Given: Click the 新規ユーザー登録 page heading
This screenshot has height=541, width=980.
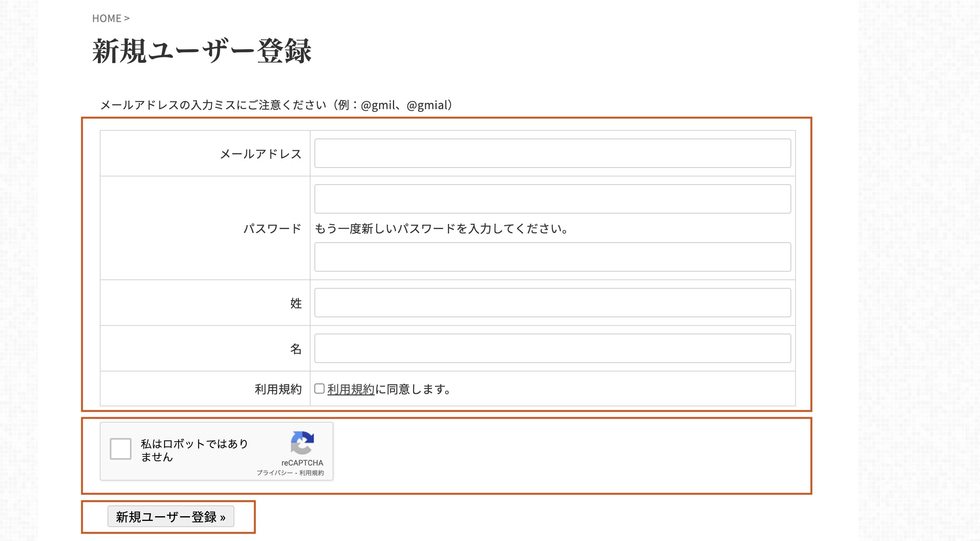Looking at the screenshot, I should click(202, 51).
